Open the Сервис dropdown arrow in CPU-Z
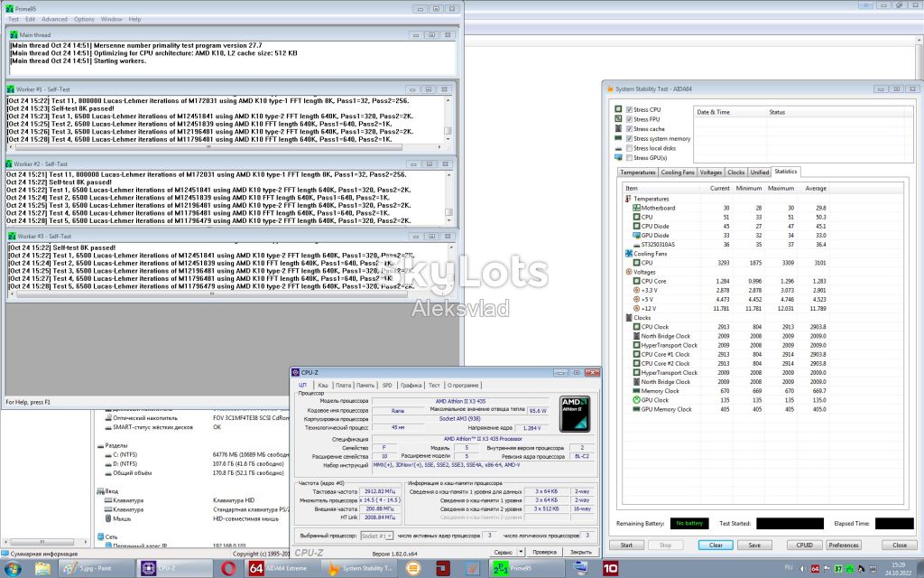The width and height of the screenshot is (924, 578). pos(521,552)
